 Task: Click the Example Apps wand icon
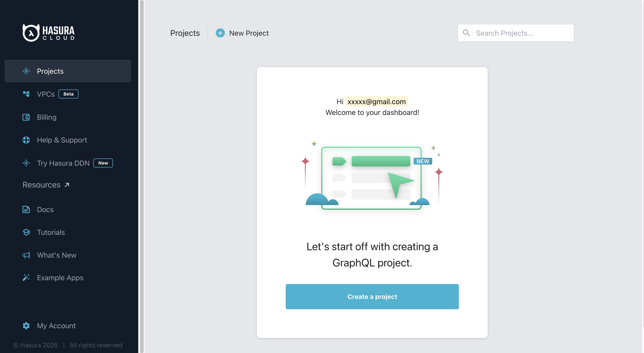[x=26, y=277]
